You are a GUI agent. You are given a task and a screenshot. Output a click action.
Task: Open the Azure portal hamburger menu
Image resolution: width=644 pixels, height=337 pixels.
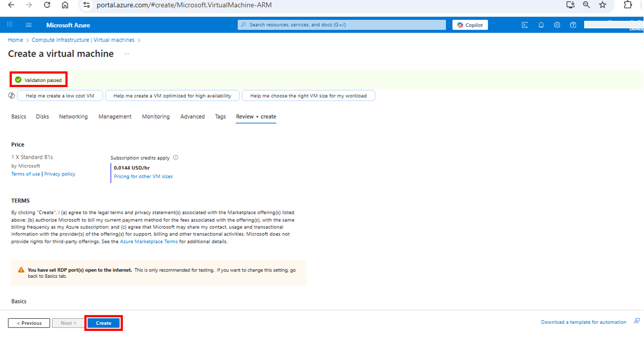(x=28, y=25)
